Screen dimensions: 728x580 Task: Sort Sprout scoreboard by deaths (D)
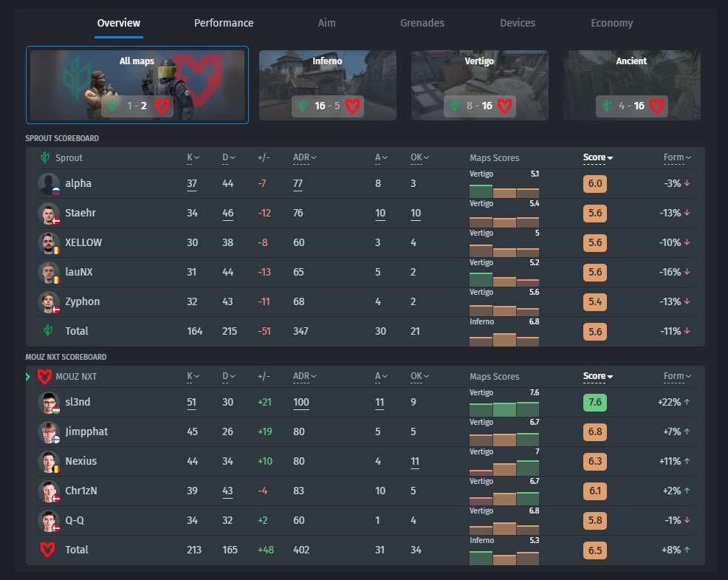click(228, 157)
